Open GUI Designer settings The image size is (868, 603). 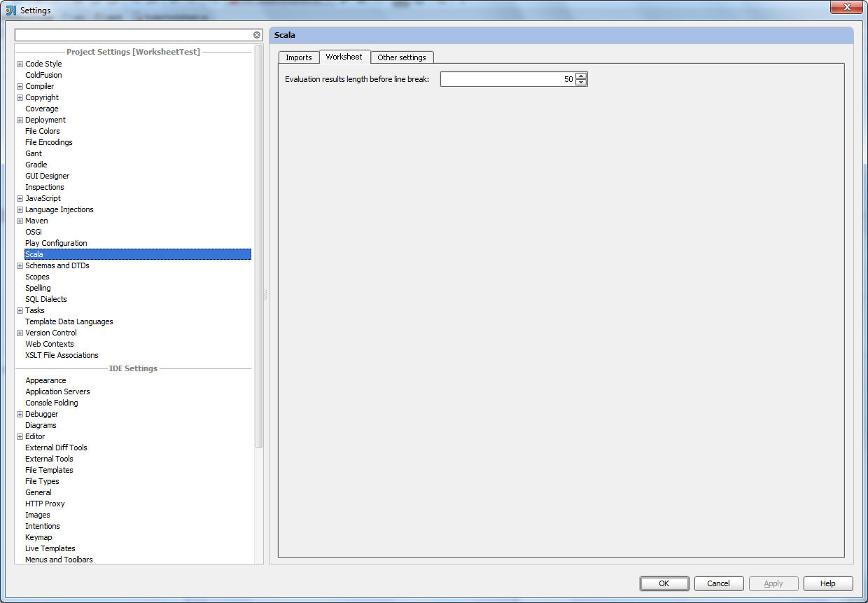pos(48,176)
